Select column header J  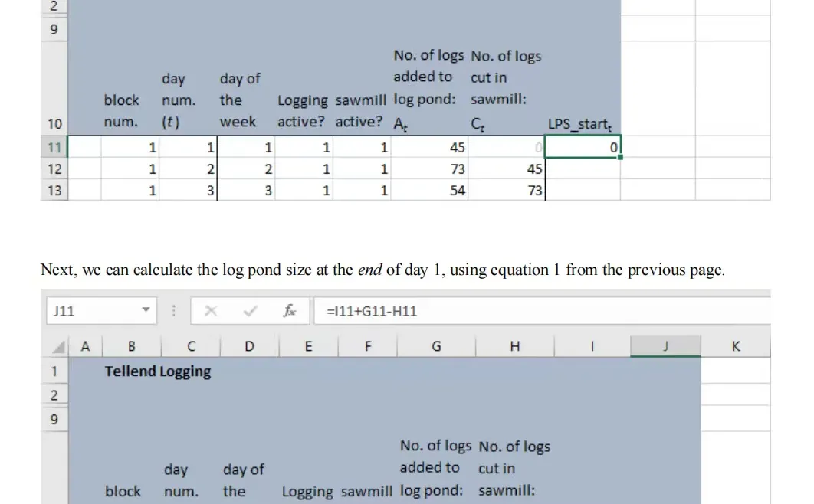click(x=665, y=346)
